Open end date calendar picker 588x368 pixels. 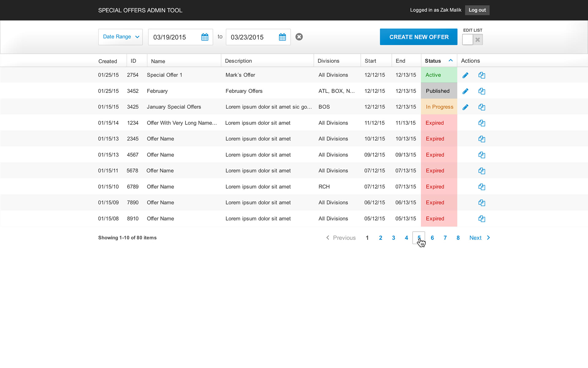pos(282,37)
